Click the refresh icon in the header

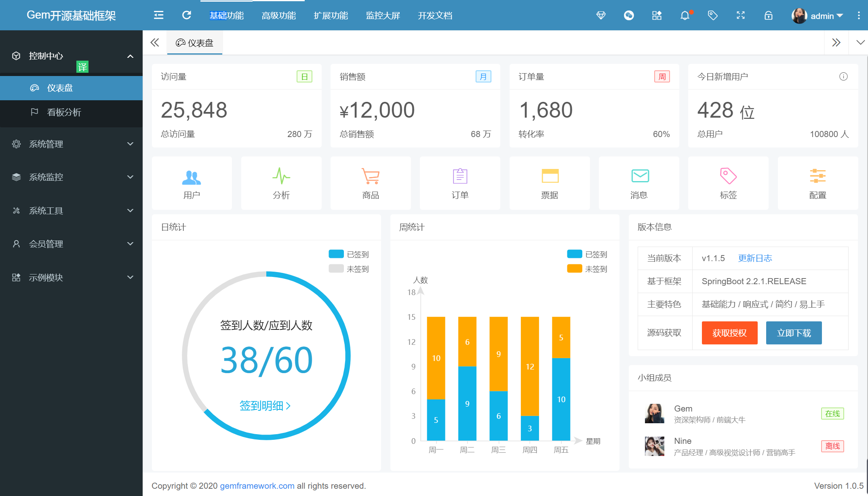[186, 15]
